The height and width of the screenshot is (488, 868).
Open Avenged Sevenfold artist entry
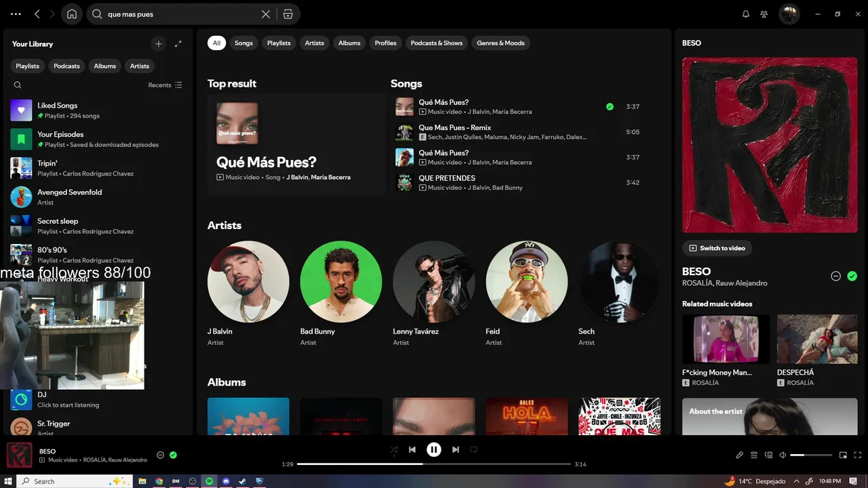(98, 197)
